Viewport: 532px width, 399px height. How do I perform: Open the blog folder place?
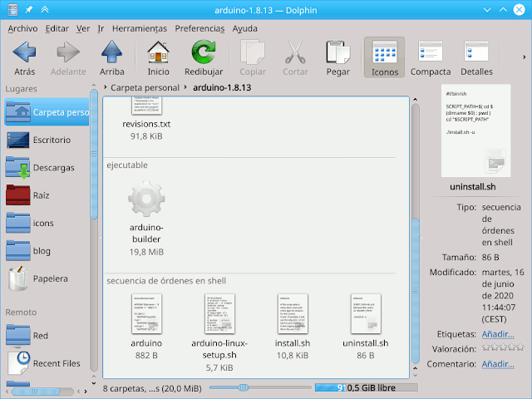(47, 251)
